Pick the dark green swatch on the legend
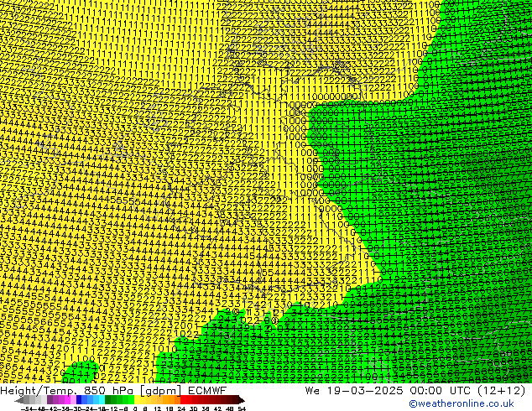This screenshot has height=411, width=532. point(107,400)
